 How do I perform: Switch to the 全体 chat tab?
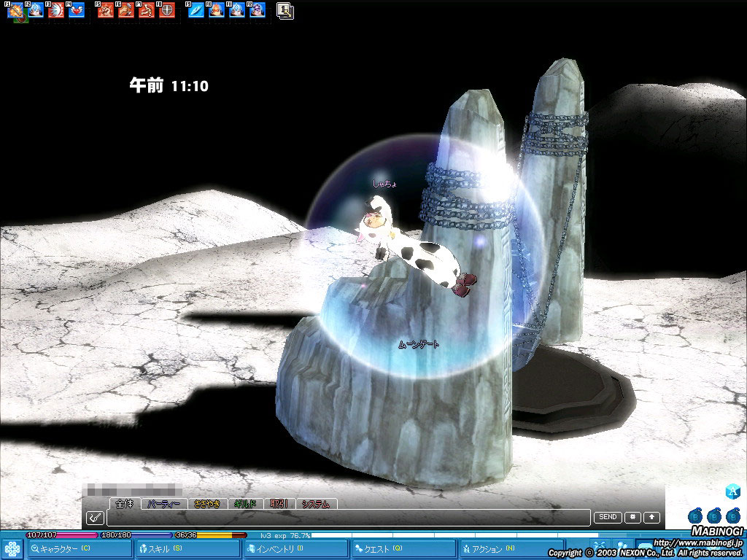[x=125, y=504]
